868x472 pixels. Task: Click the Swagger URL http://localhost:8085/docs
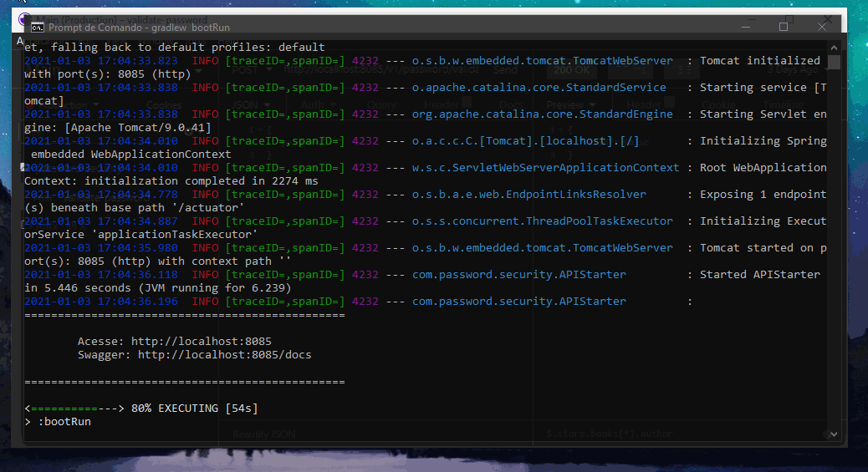[225, 355]
